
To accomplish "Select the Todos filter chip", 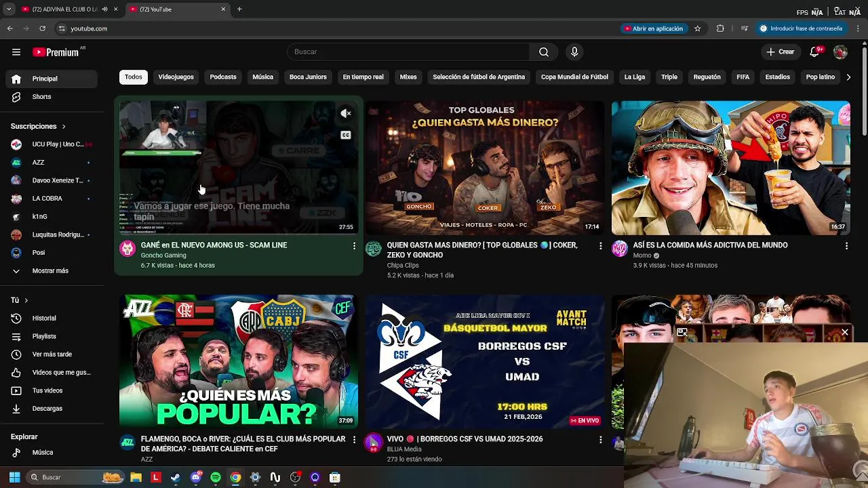I will (134, 77).
